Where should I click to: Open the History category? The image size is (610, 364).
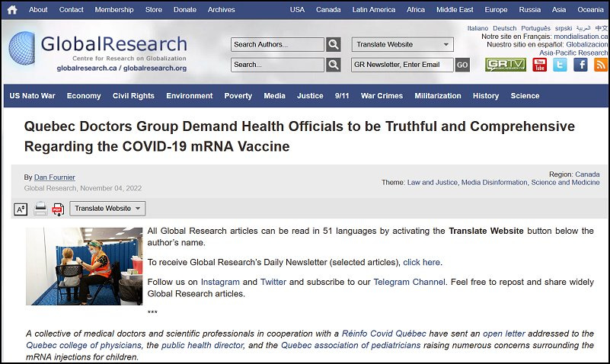486,96
